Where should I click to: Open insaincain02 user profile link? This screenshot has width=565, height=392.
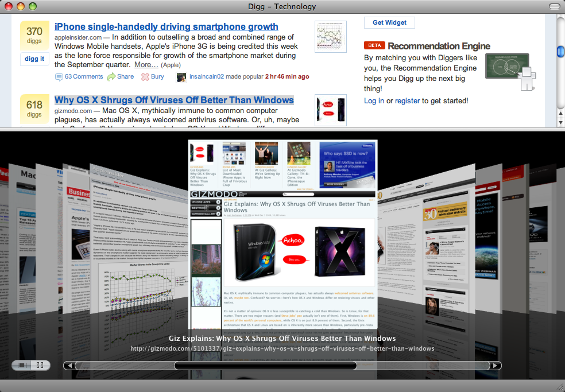207,77
